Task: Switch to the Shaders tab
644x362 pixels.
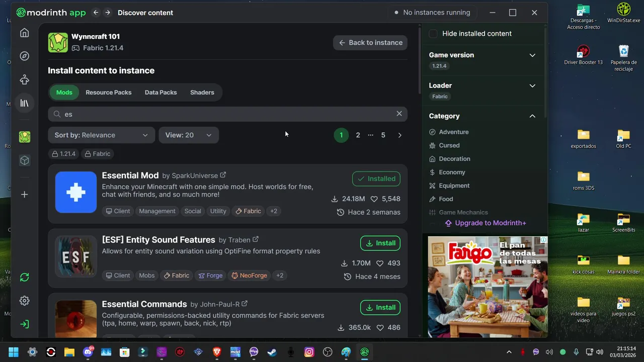Action: (202, 93)
